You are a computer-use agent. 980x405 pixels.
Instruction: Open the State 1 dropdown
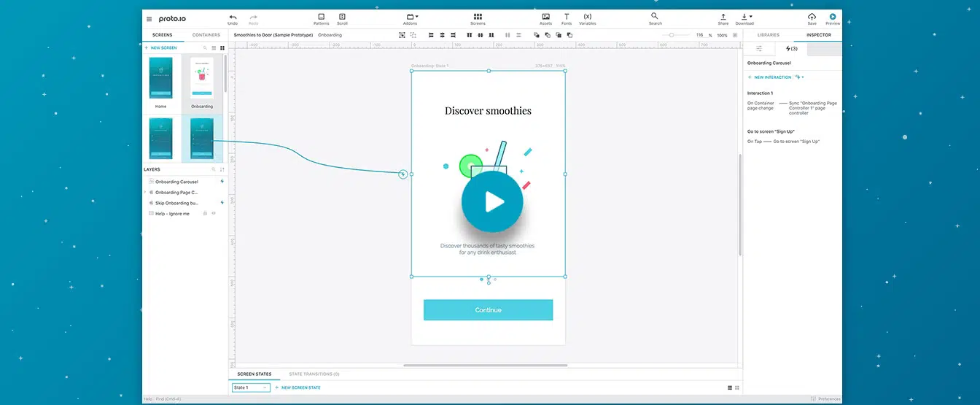point(251,387)
